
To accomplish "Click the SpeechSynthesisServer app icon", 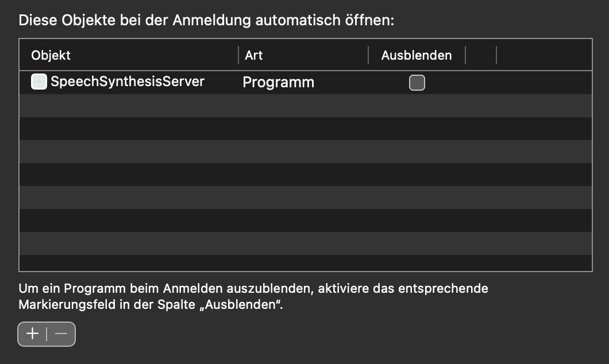I will pyautogui.click(x=39, y=82).
